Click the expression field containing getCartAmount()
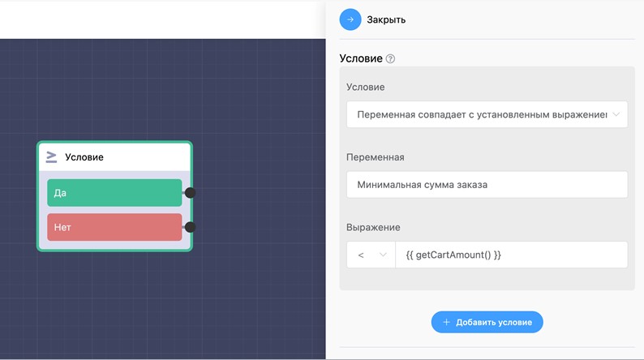Image resolution: width=644 pixels, height=360 pixels. pos(511,255)
